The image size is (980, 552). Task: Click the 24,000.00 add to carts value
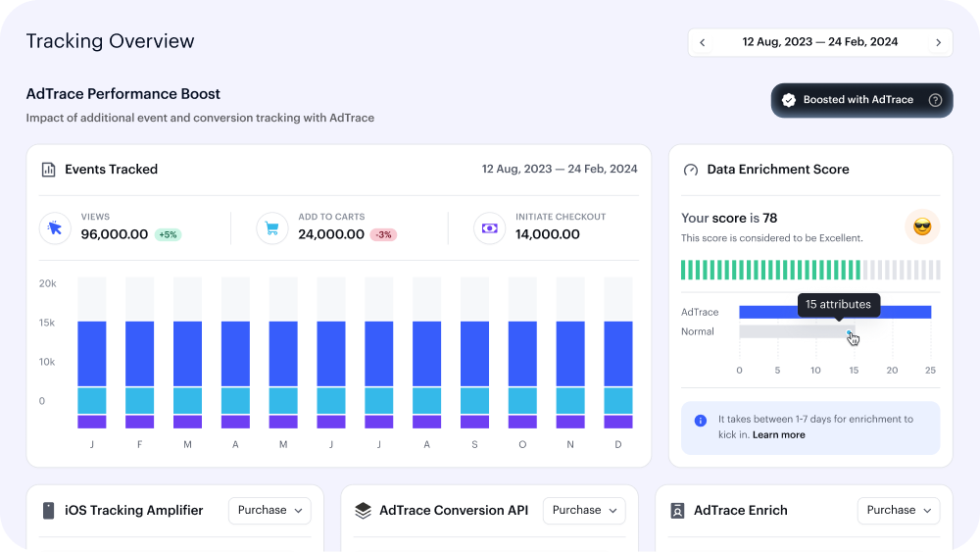tap(331, 234)
